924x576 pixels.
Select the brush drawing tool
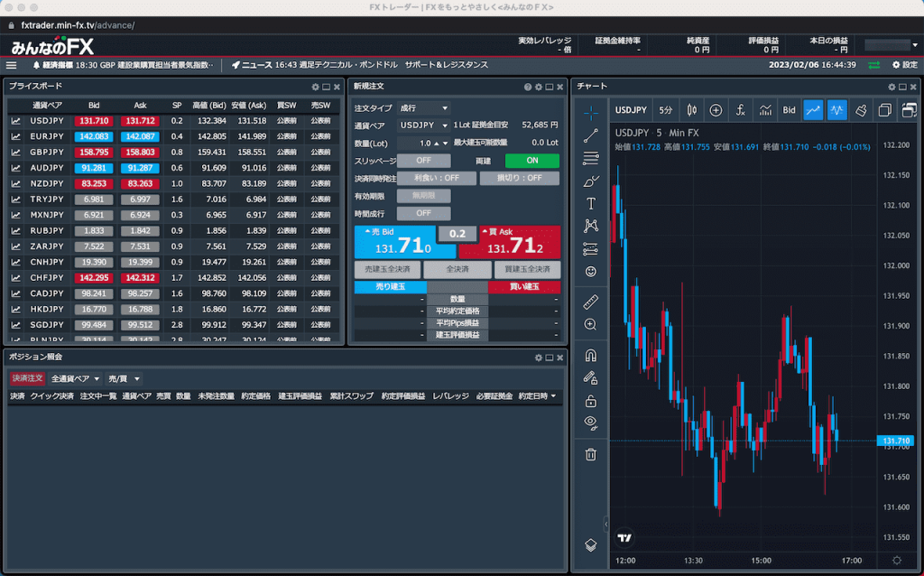click(x=590, y=181)
